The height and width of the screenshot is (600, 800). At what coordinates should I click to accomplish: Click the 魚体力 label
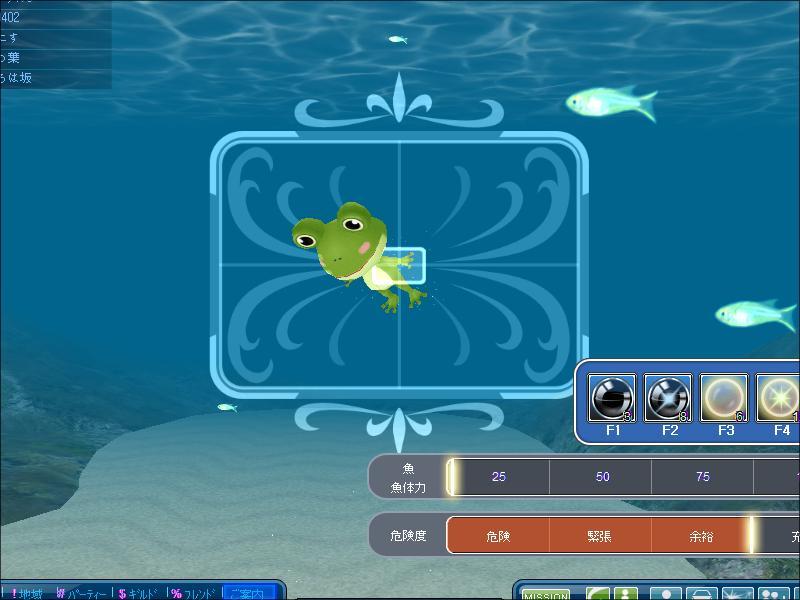[x=408, y=488]
